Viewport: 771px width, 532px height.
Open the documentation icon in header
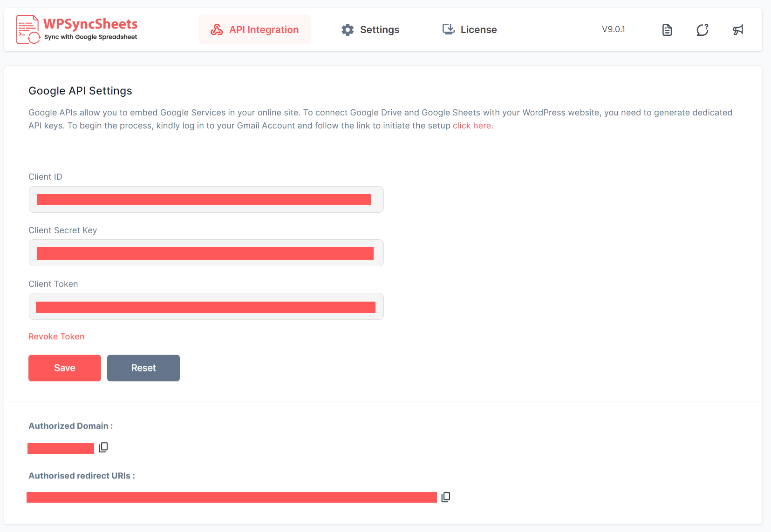point(667,30)
